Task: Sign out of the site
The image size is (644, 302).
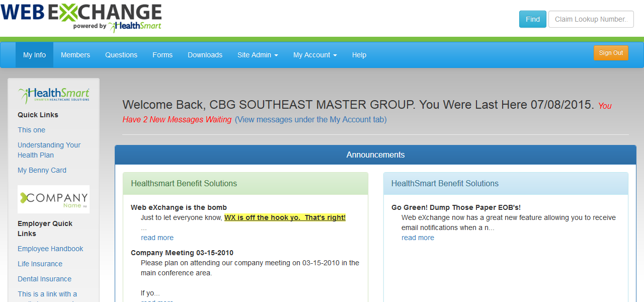Action: coord(611,53)
